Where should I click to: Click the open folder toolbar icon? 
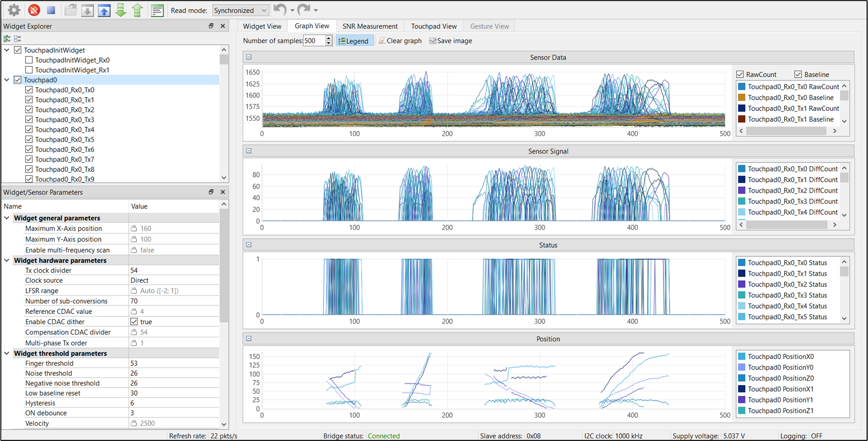coord(70,10)
